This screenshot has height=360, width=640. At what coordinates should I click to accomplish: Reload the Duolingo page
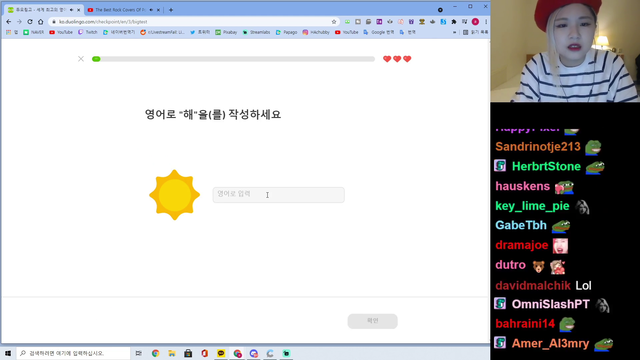[x=30, y=22]
